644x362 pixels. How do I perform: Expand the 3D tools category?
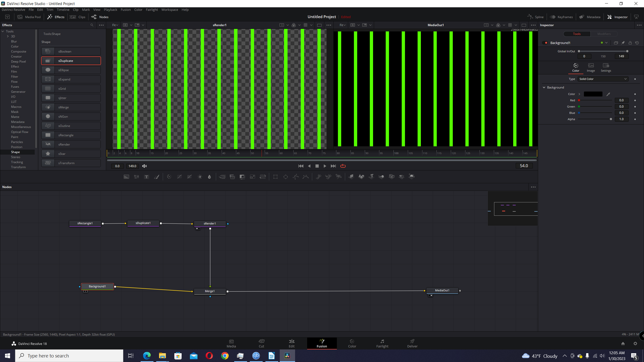coord(8,36)
